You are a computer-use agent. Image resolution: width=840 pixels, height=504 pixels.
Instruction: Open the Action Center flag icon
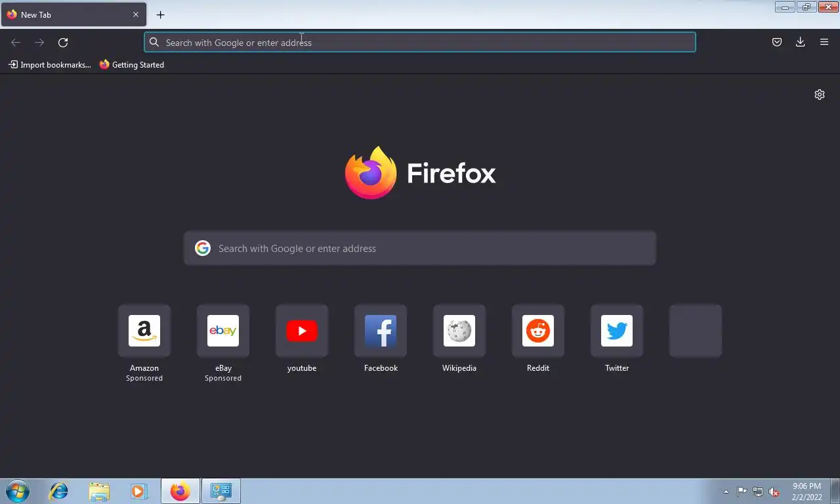742,492
